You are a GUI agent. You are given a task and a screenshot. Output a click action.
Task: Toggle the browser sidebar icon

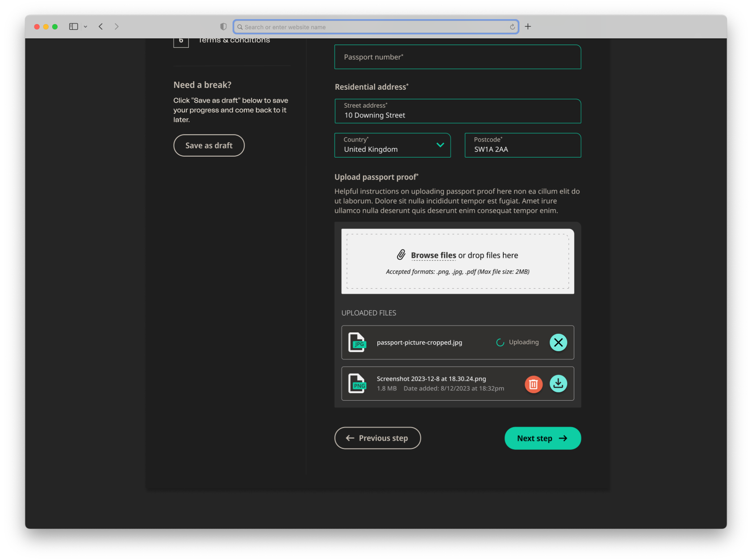73,26
